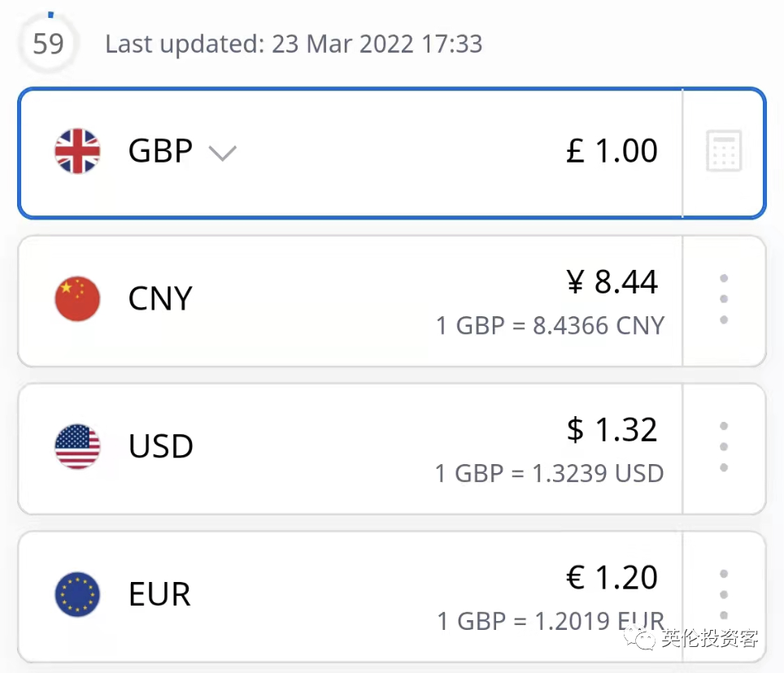Click the China flag icon
This screenshot has height=673, width=784.
pyautogui.click(x=77, y=298)
